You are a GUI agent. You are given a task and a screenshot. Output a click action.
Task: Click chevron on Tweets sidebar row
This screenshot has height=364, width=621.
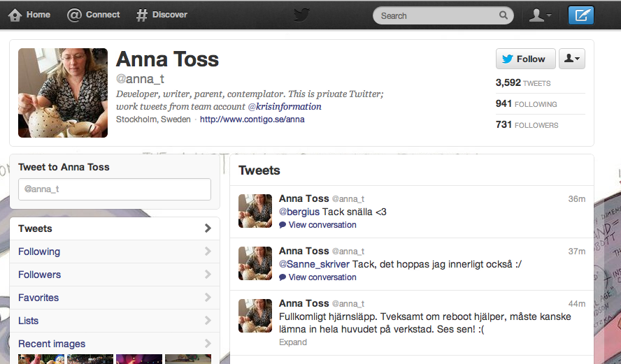tap(208, 228)
